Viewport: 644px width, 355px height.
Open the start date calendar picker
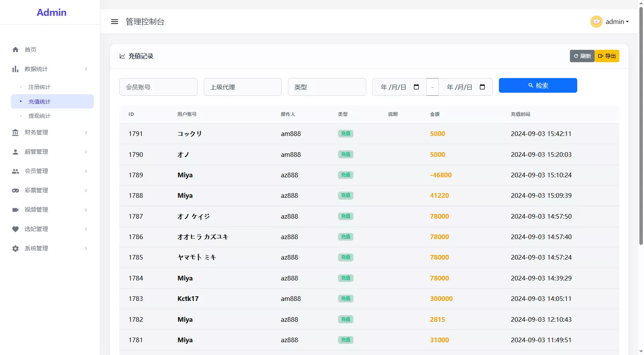point(416,87)
